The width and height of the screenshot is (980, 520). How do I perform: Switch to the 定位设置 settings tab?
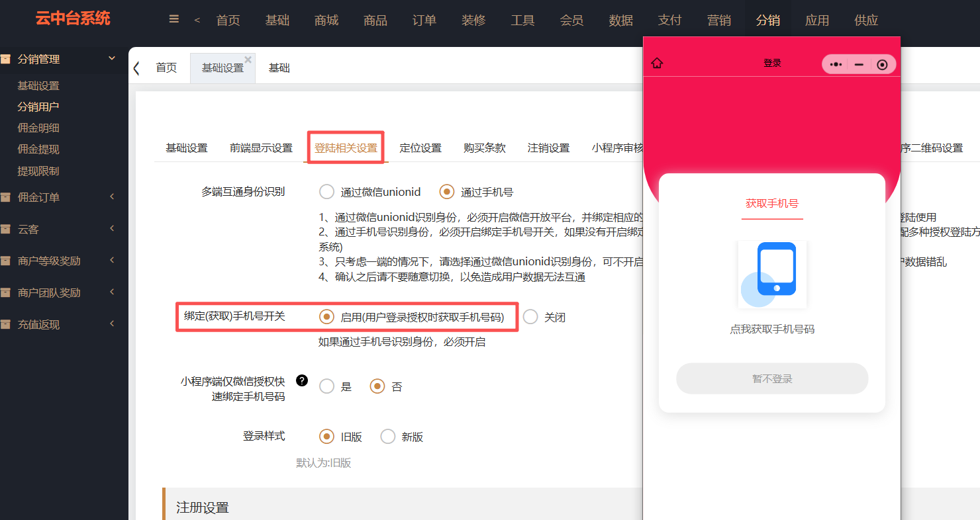pyautogui.click(x=420, y=148)
